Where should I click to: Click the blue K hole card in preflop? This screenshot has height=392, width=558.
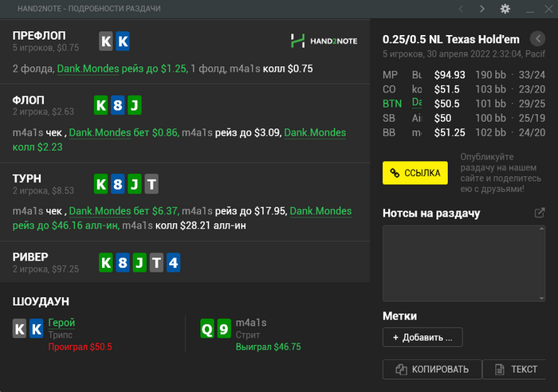[x=123, y=41]
